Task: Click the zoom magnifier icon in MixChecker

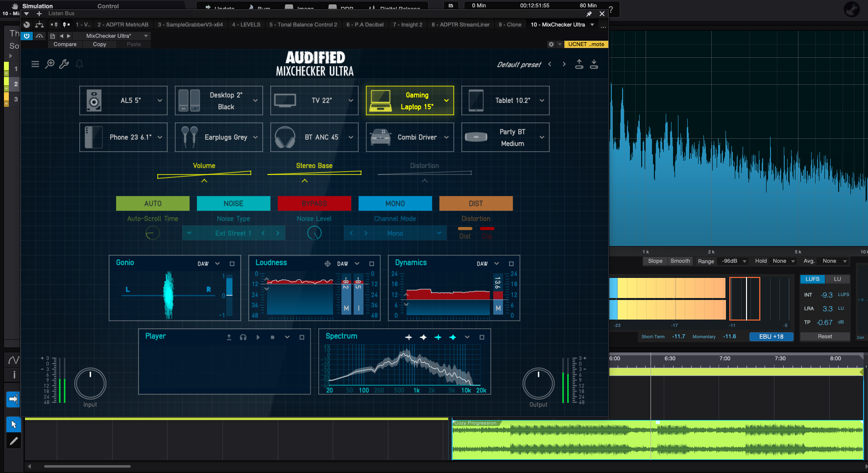Action: coord(49,64)
